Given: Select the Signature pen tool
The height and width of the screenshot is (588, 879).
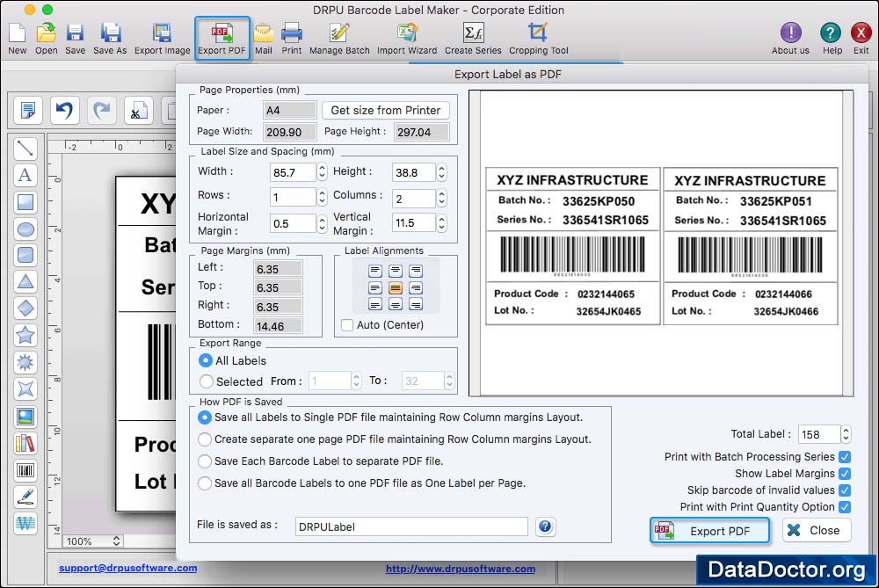Looking at the screenshot, I should [x=25, y=497].
